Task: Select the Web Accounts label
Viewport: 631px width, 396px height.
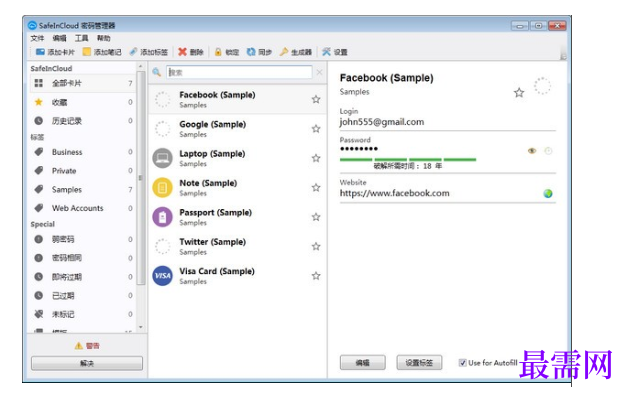Action: 83,208
